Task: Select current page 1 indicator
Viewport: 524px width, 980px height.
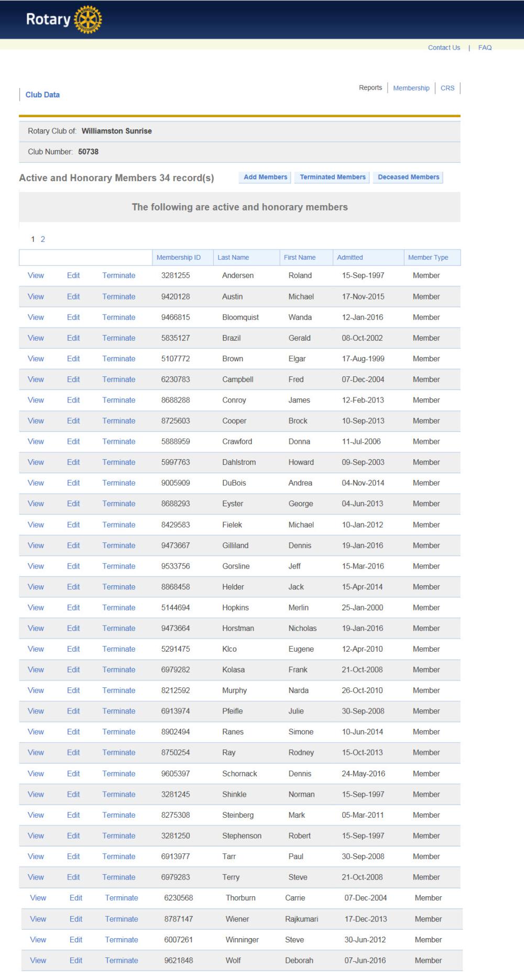Action: pyautogui.click(x=33, y=239)
